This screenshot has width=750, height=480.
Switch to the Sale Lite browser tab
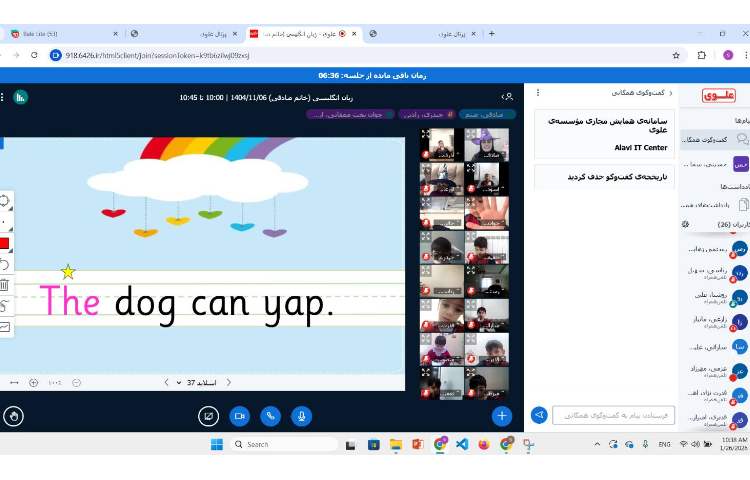pyautogui.click(x=60, y=33)
